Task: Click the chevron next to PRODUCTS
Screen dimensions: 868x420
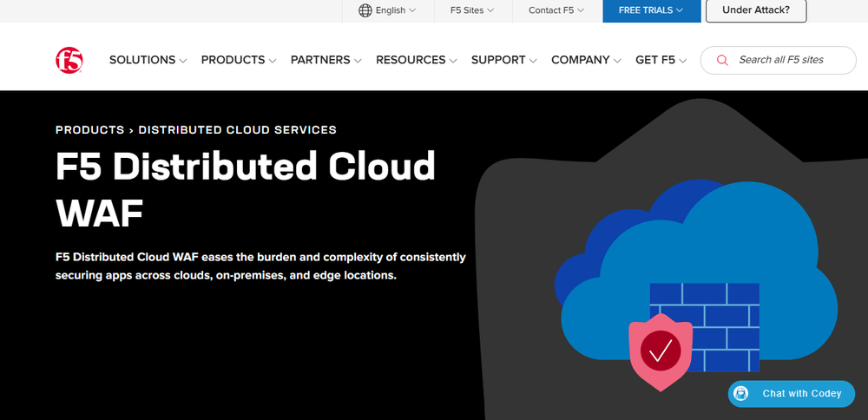Action: 273,61
